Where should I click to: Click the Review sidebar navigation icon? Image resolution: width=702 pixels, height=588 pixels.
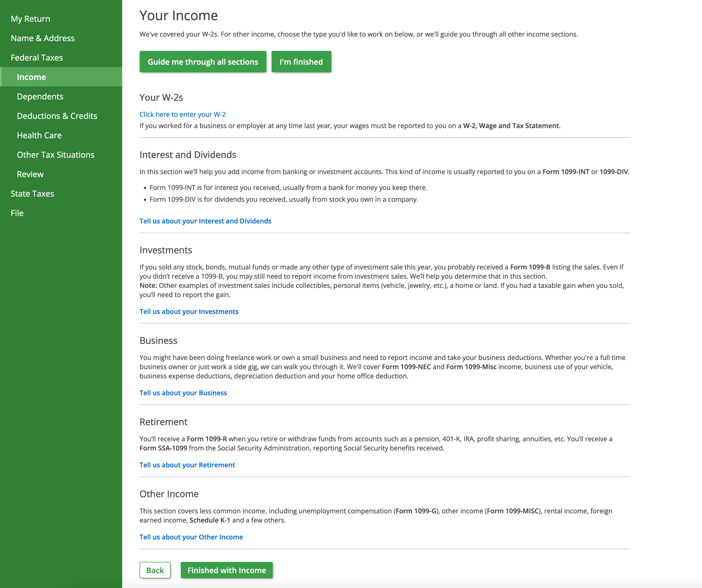coord(30,174)
